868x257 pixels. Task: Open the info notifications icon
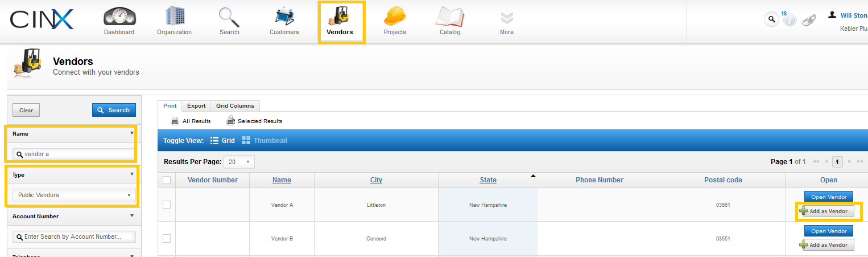(x=790, y=21)
